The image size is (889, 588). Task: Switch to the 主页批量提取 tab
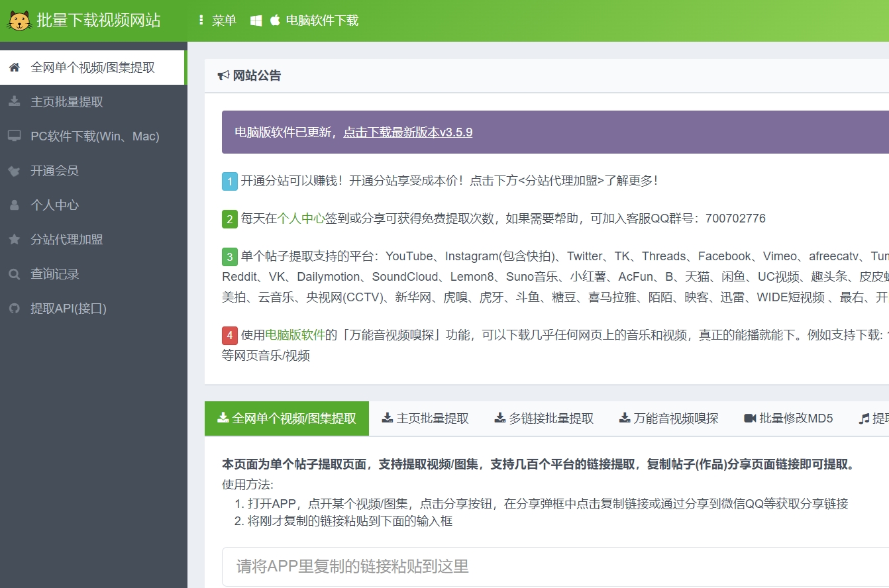tap(425, 418)
